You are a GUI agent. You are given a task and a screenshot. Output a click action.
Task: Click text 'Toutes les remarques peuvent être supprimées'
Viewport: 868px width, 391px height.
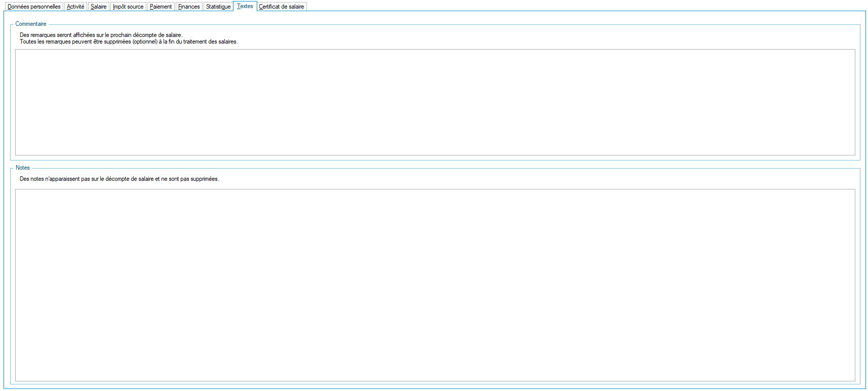(129, 42)
